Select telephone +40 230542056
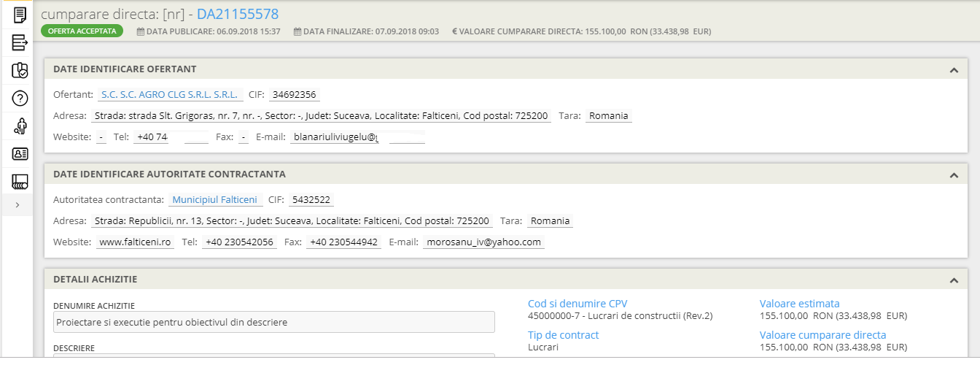Viewport: 980px width, 365px height. (239, 242)
